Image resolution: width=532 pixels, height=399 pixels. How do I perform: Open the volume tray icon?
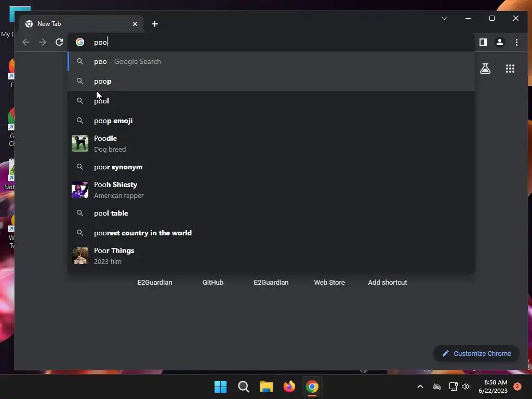(465, 387)
